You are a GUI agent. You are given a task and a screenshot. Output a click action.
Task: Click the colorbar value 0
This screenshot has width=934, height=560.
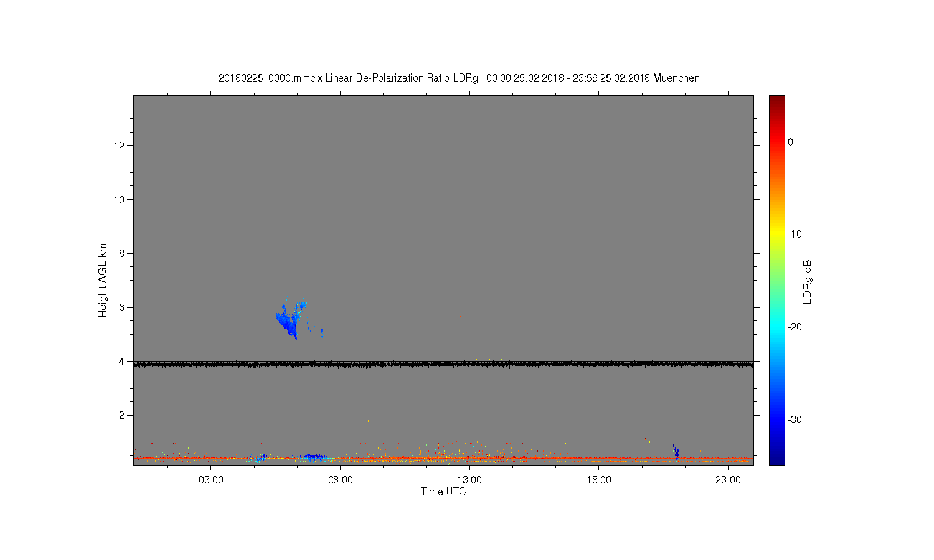(791, 142)
